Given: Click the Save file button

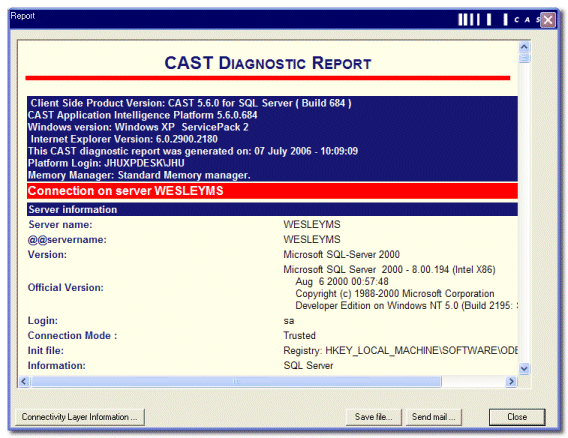Looking at the screenshot, I should 373,417.
